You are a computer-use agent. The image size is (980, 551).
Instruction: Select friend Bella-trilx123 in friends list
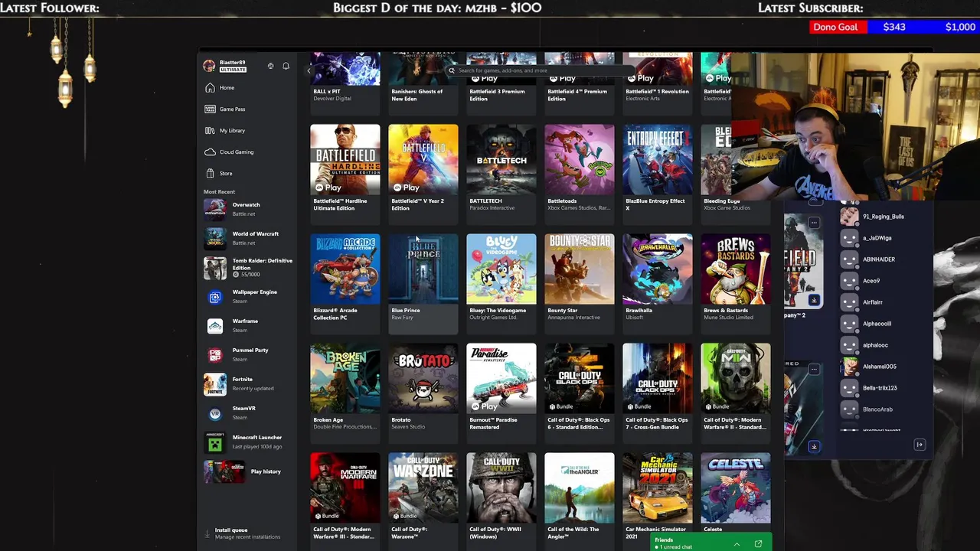click(881, 388)
